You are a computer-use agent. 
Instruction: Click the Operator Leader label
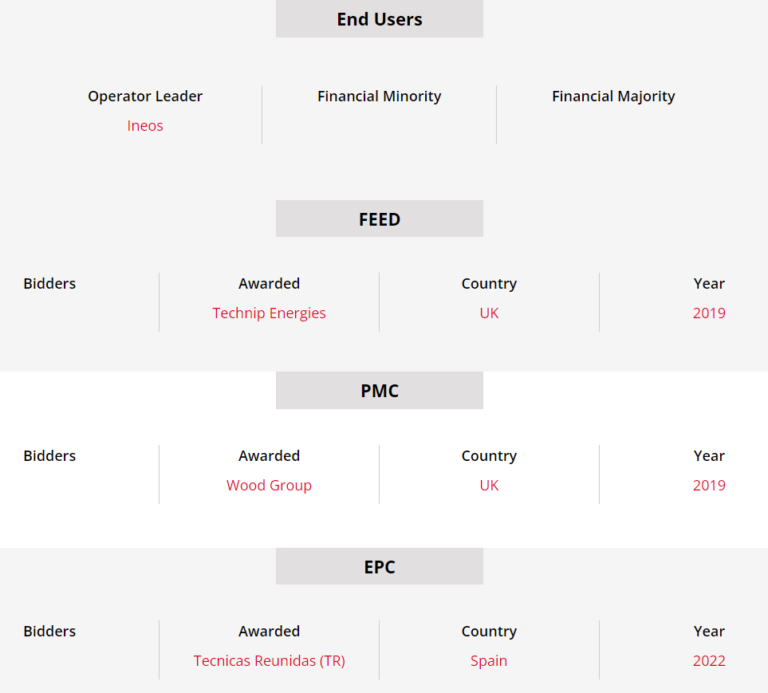[145, 97]
